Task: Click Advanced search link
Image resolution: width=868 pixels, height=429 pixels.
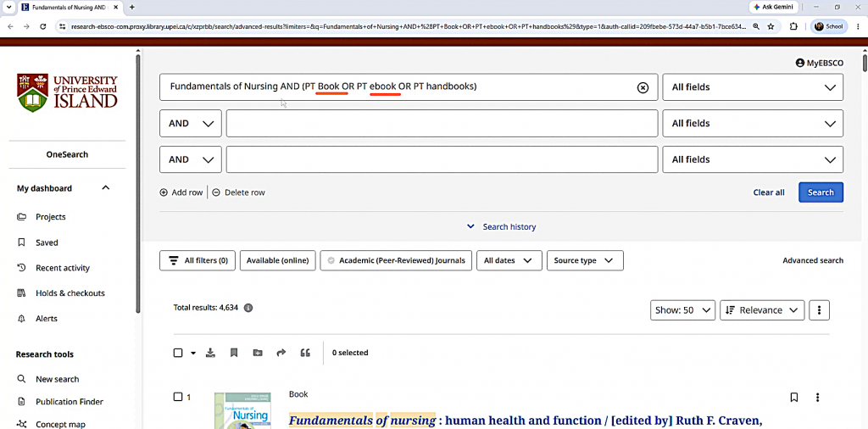Action: pos(813,260)
